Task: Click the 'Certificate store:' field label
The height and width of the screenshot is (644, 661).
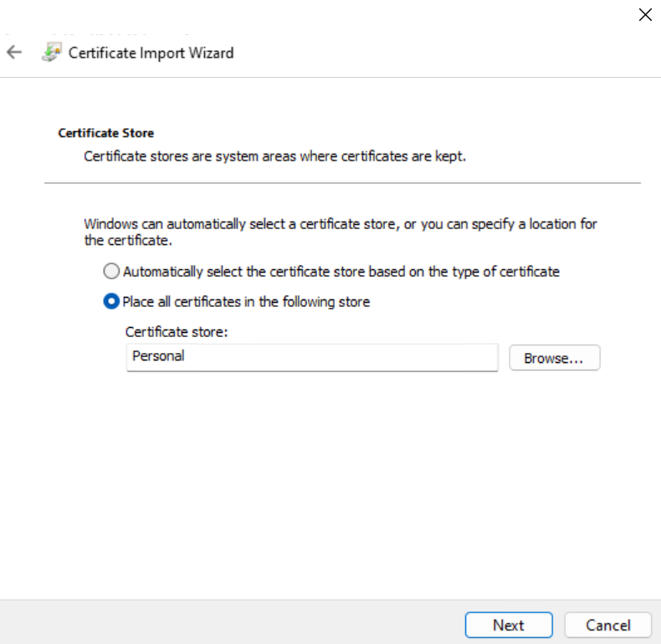Action: coord(177,332)
